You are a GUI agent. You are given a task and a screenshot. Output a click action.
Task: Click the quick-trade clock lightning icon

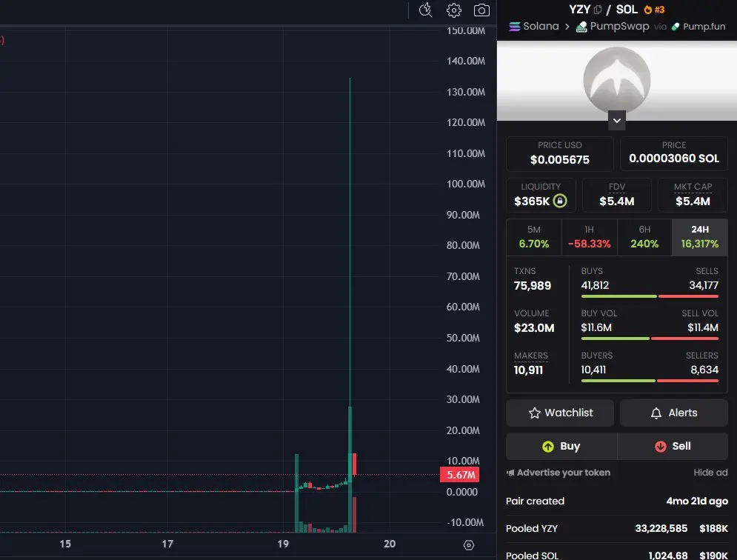click(x=425, y=10)
